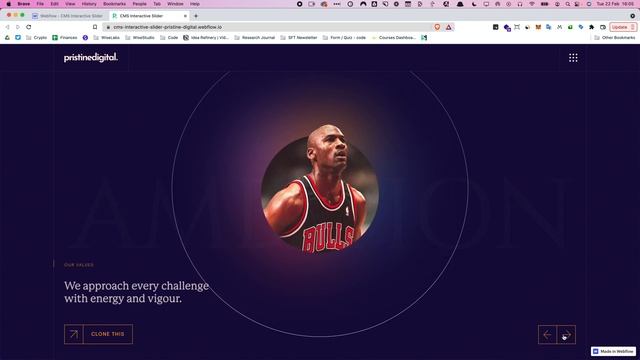This screenshot has height=360, width=640.
Task: Open the History menu
Action: (89, 4)
